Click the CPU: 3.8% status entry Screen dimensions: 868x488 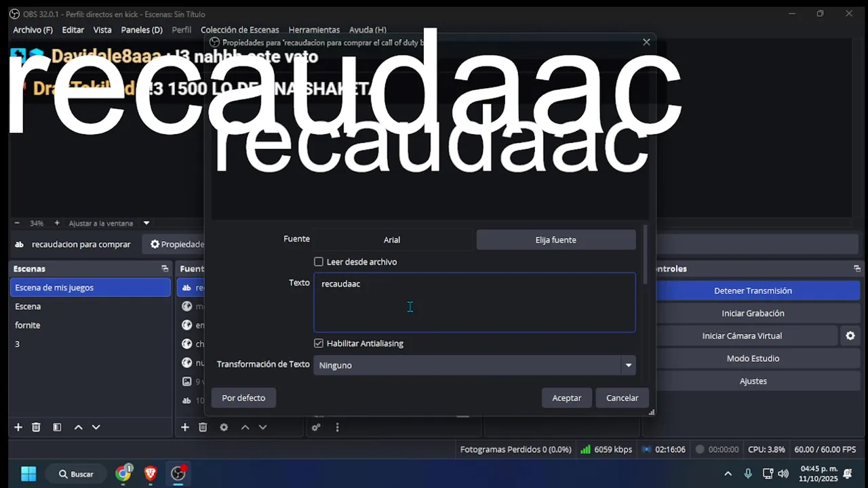pyautogui.click(x=766, y=449)
